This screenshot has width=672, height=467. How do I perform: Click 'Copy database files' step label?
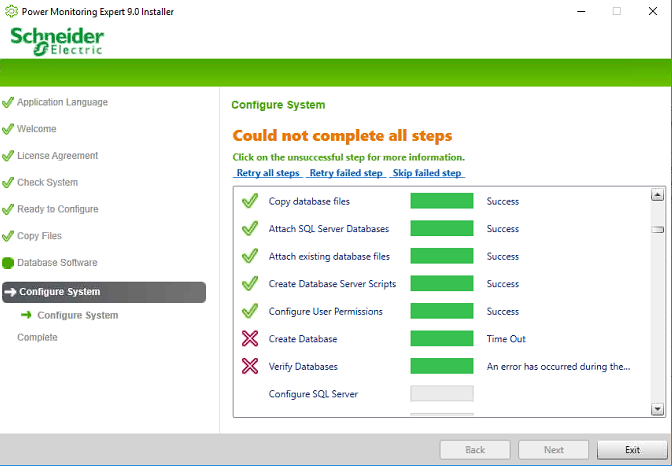tap(309, 201)
